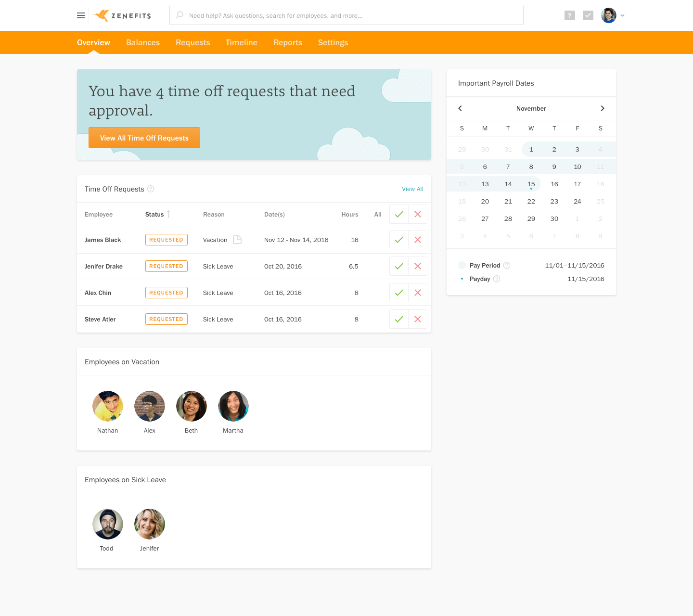Viewport: 693px width, 616px height.
Task: Approve Steve Atler's sick leave request
Action: [x=399, y=319]
